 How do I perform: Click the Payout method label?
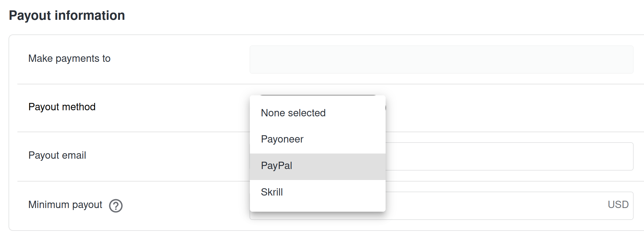(62, 107)
